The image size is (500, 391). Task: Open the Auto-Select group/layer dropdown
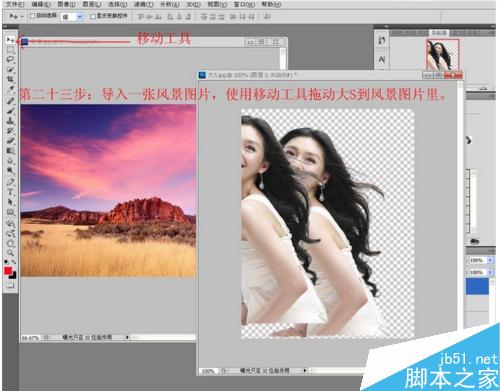click(x=80, y=16)
